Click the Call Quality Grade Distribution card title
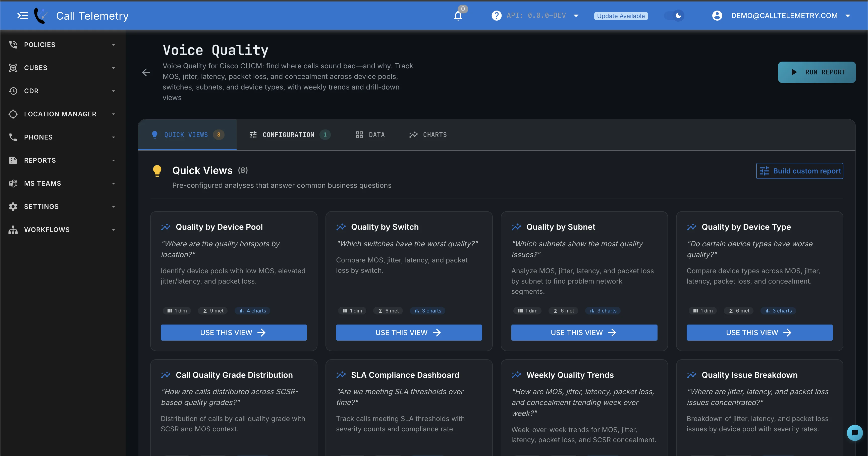The image size is (868, 456). 234,375
